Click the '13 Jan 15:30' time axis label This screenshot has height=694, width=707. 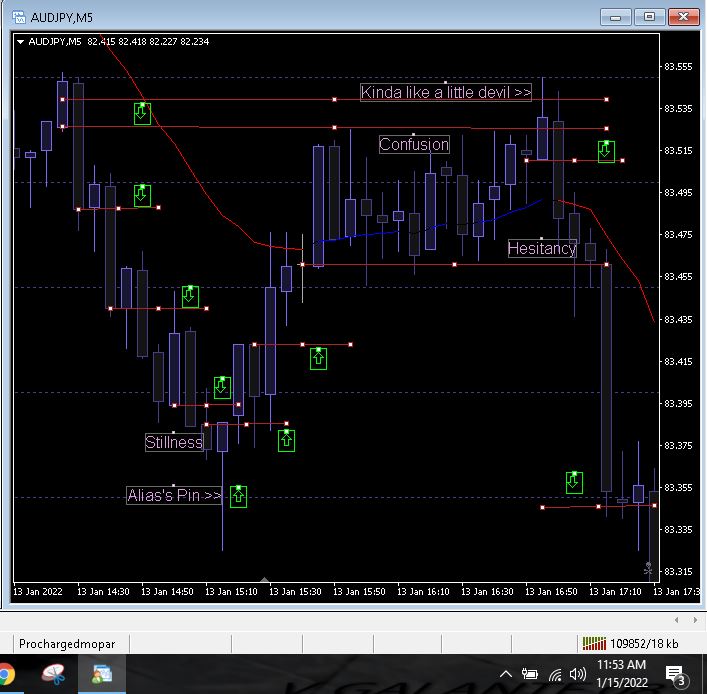click(x=295, y=592)
